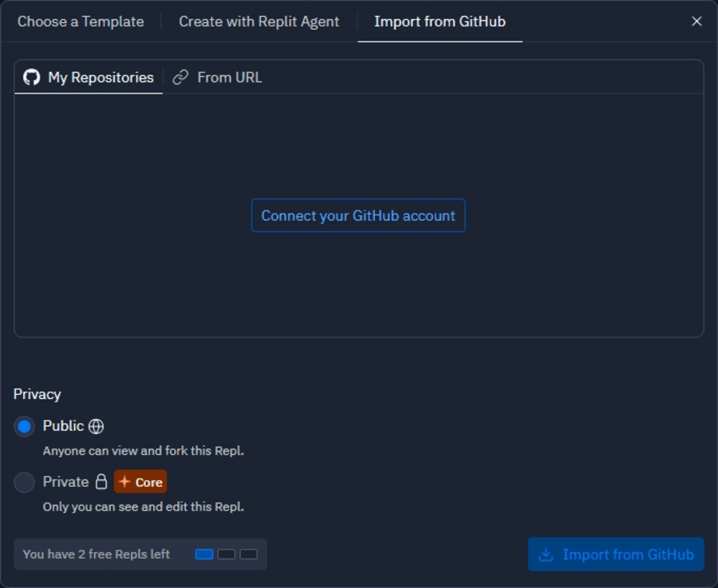
Task: Click 'Only you can see and edit this Repl.' text
Action: tap(144, 507)
